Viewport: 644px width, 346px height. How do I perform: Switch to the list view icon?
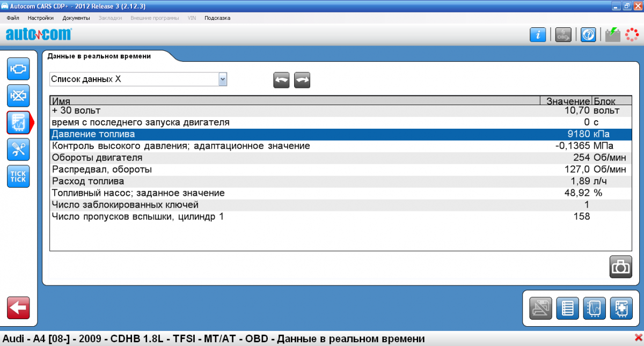[568, 308]
